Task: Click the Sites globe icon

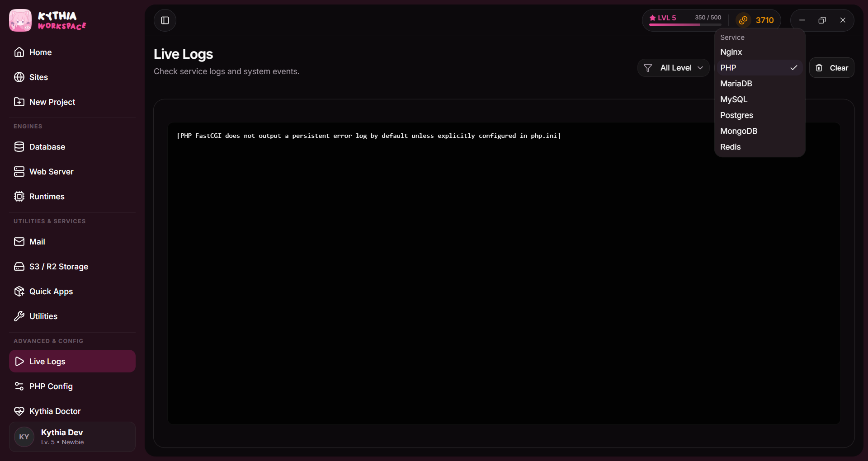Action: [19, 77]
